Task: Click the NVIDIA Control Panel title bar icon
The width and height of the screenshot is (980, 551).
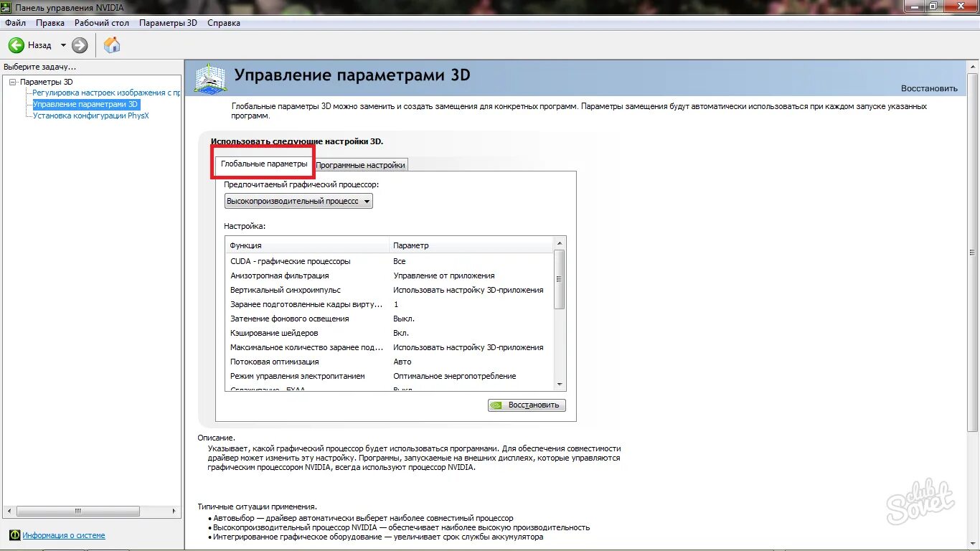Action: click(x=6, y=7)
